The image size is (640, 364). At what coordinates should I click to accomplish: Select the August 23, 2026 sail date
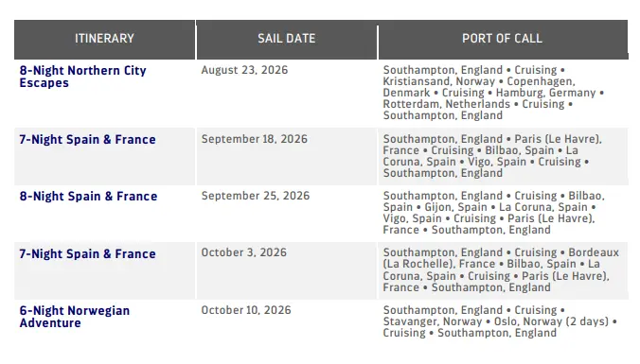[x=244, y=70]
